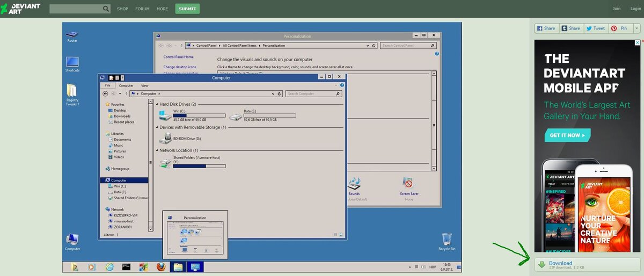Expand the share options dropdown arrow
This screenshot has width=644, height=276.
[x=637, y=28]
